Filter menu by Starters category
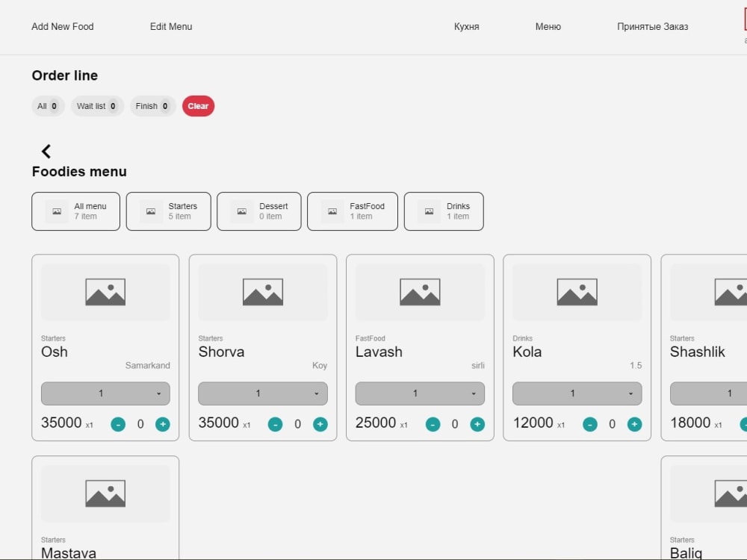The image size is (747, 560). [x=169, y=211]
